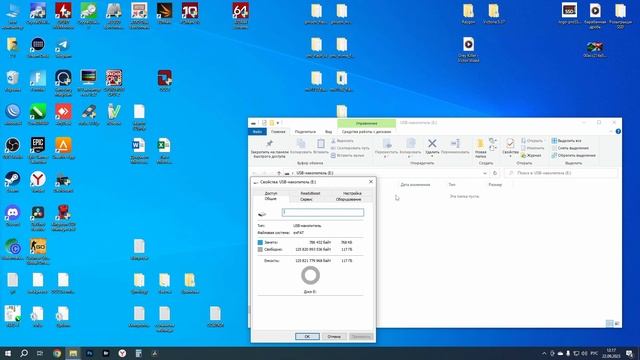Click the Excel sheet desktop icon

(x=164, y=150)
